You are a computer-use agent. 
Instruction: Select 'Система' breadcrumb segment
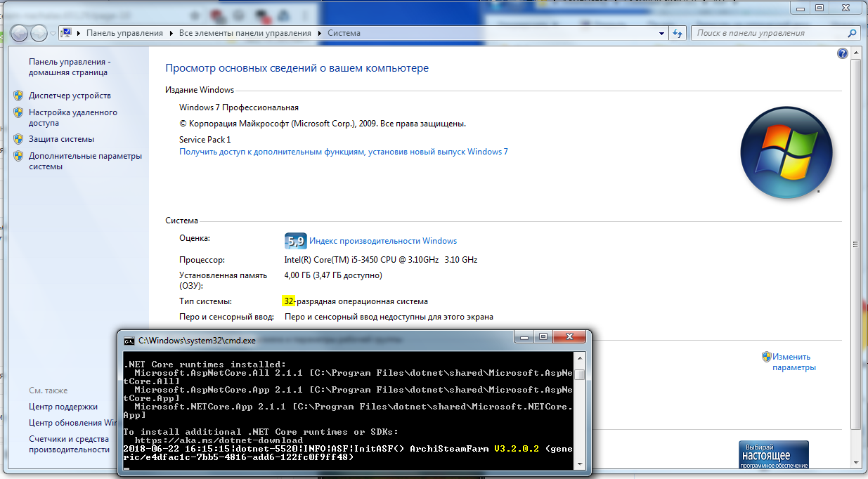344,33
